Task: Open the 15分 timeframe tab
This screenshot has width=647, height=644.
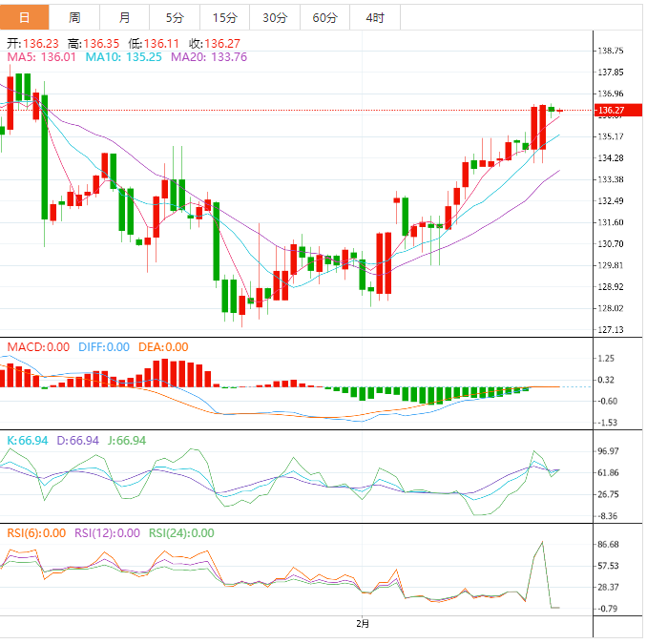Action: [225, 17]
